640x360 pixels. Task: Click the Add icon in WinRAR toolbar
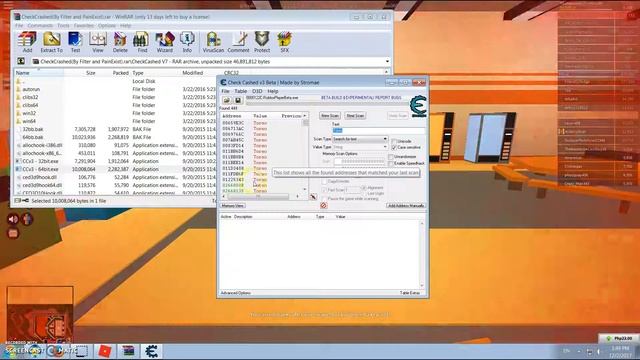[27, 42]
